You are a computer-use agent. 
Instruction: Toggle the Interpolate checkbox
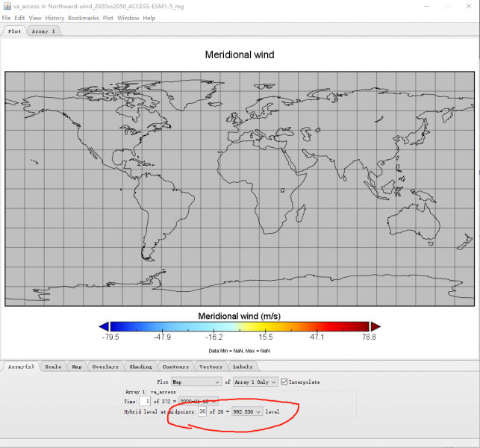tap(284, 382)
